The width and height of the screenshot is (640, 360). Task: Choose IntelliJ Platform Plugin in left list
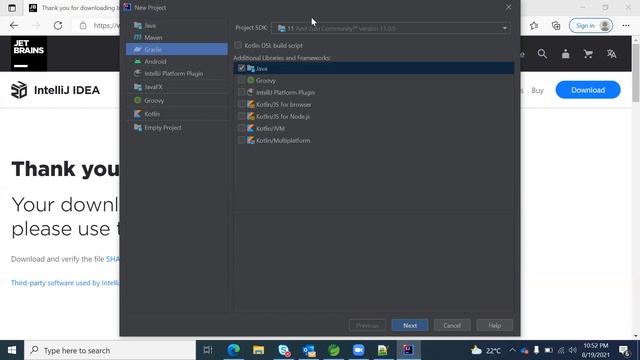(176, 73)
